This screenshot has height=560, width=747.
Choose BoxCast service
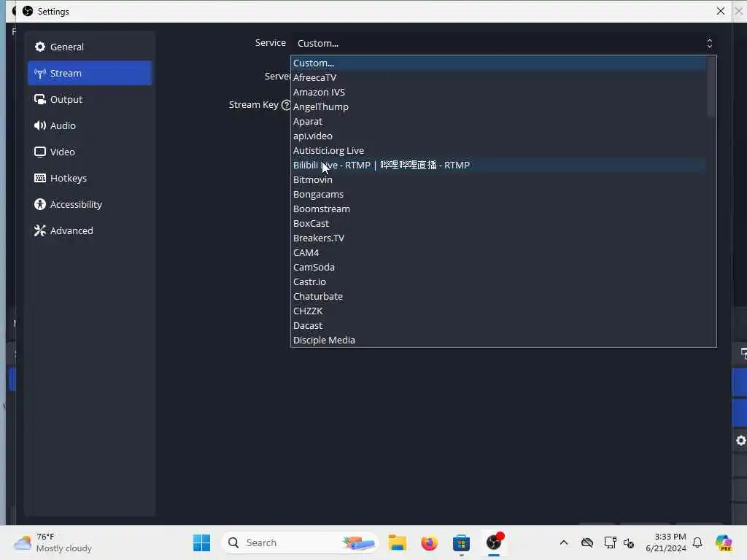click(499, 223)
